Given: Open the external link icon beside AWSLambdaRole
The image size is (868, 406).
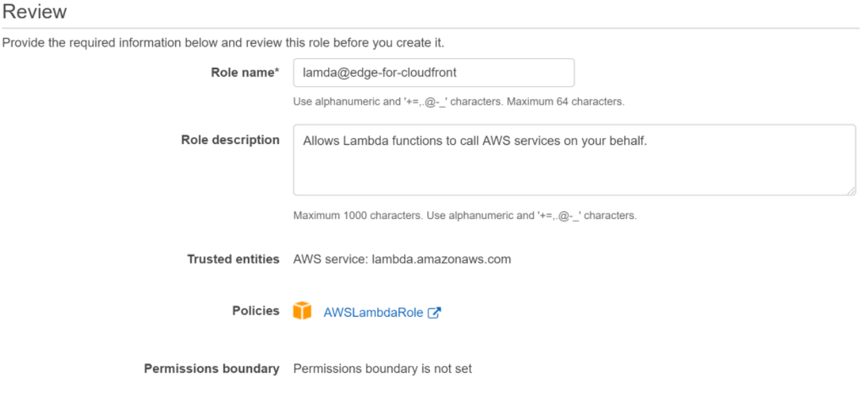Looking at the screenshot, I should pyautogui.click(x=435, y=312).
